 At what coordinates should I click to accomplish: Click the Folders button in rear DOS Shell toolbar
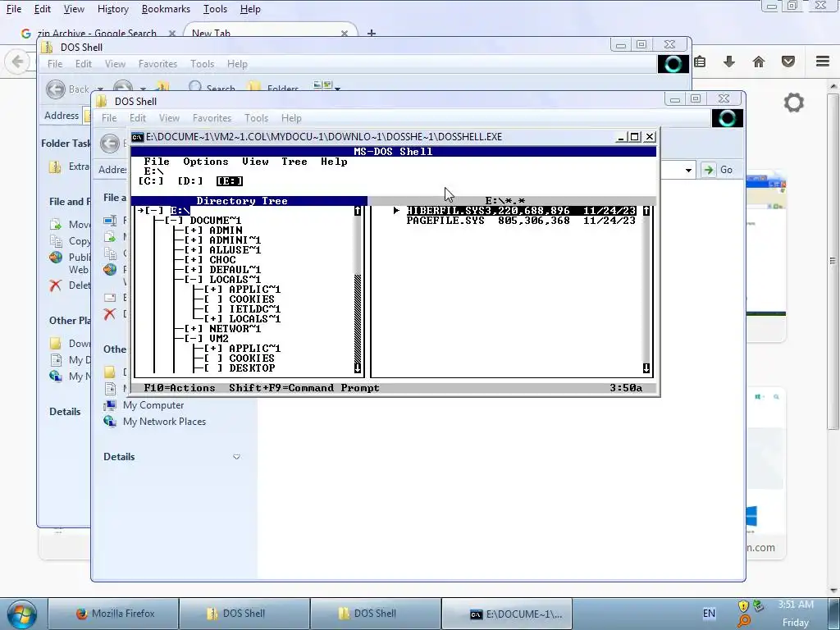coord(273,88)
